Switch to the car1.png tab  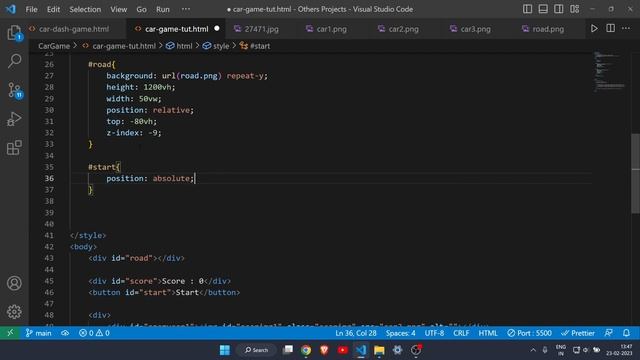pos(331,29)
